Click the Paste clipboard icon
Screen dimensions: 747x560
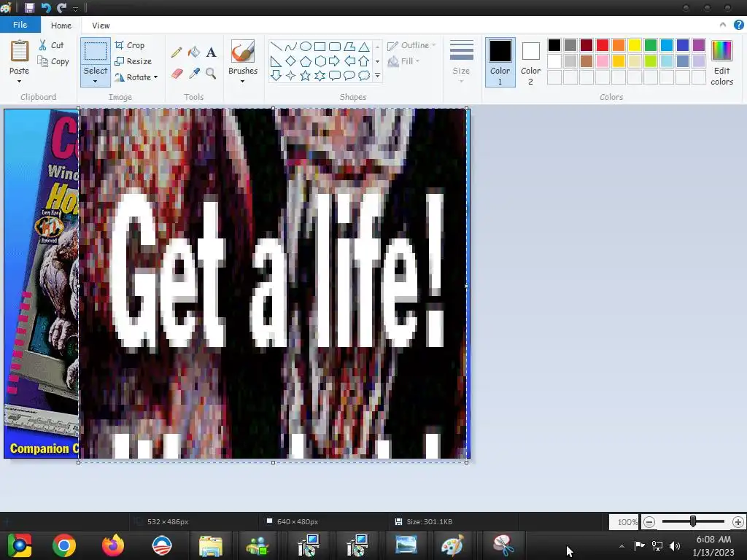coord(20,51)
